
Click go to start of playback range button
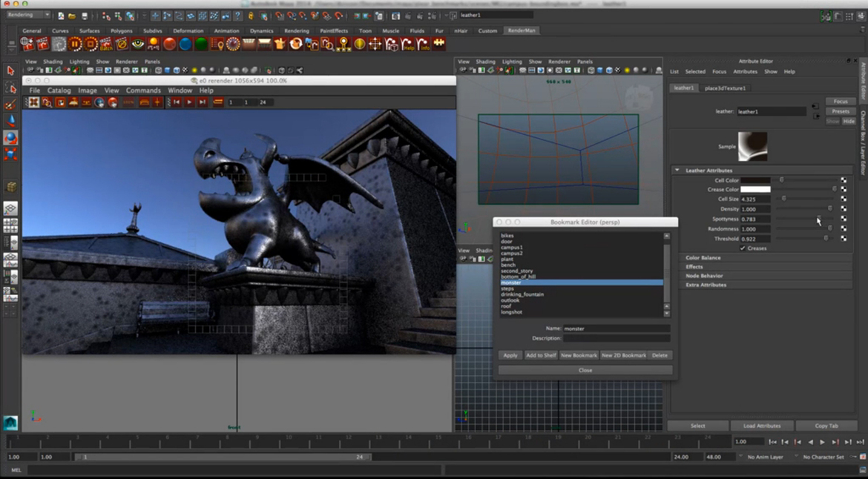[772, 442]
